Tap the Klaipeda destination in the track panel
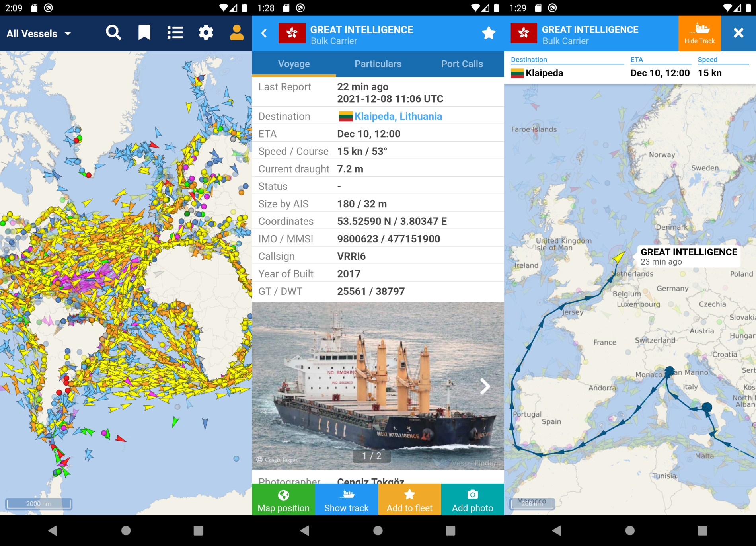The height and width of the screenshot is (546, 756). point(544,73)
